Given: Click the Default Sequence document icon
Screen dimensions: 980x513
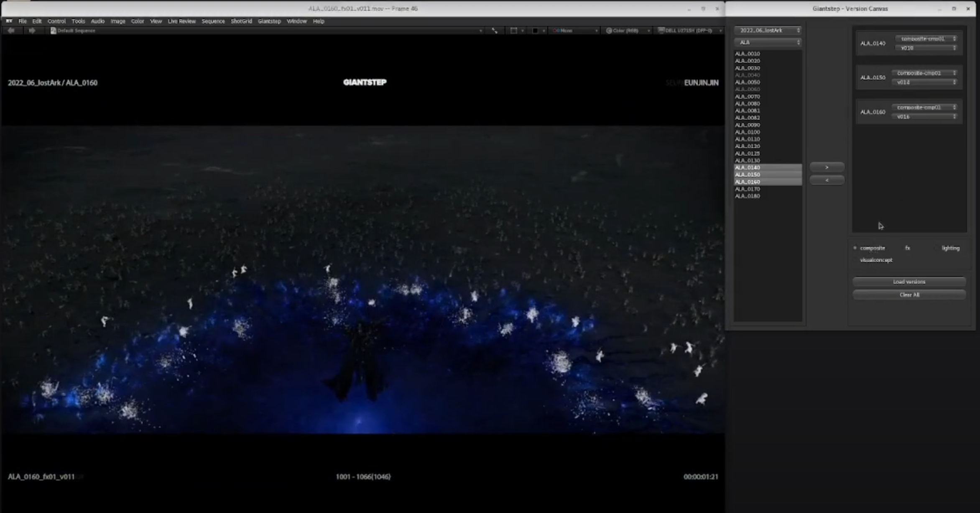Looking at the screenshot, I should point(53,31).
